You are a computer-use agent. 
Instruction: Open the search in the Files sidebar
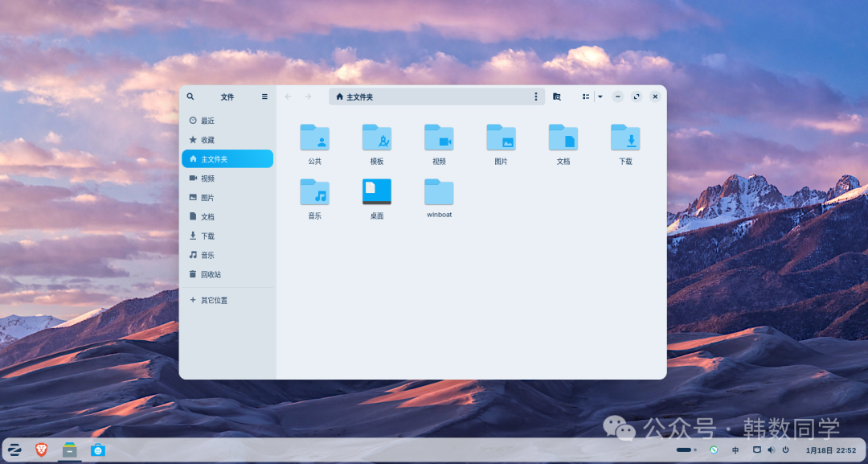190,96
